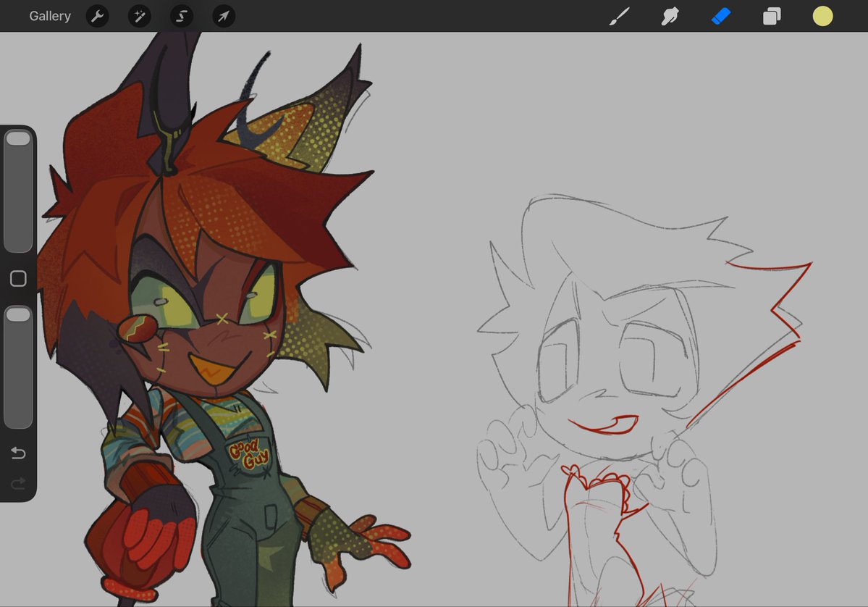Open the Selection tool

click(x=182, y=16)
